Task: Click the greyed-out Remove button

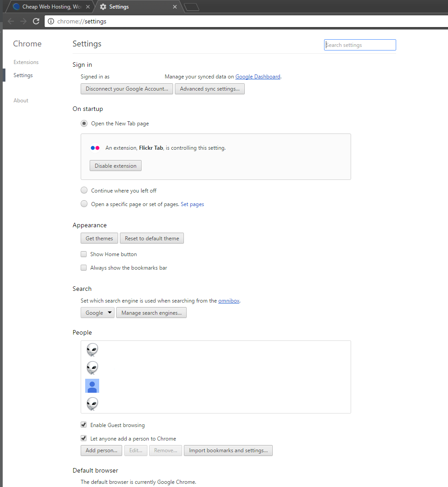Action: pyautogui.click(x=165, y=450)
